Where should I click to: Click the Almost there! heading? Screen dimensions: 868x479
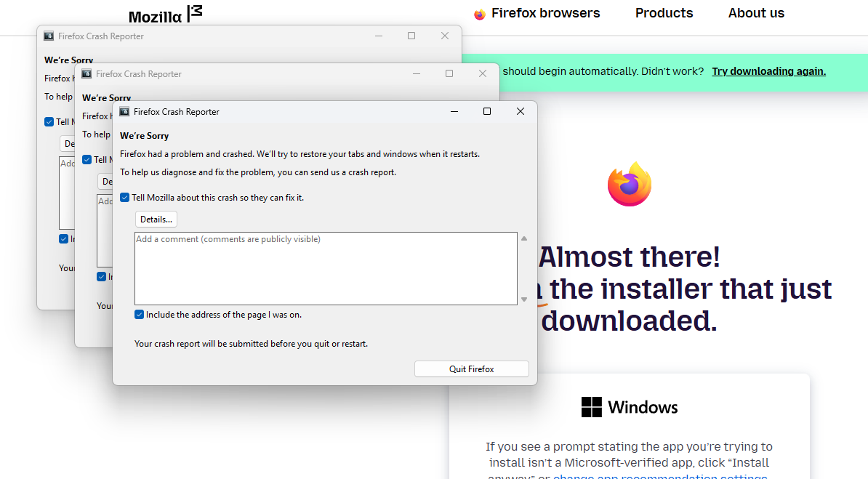tap(630, 257)
